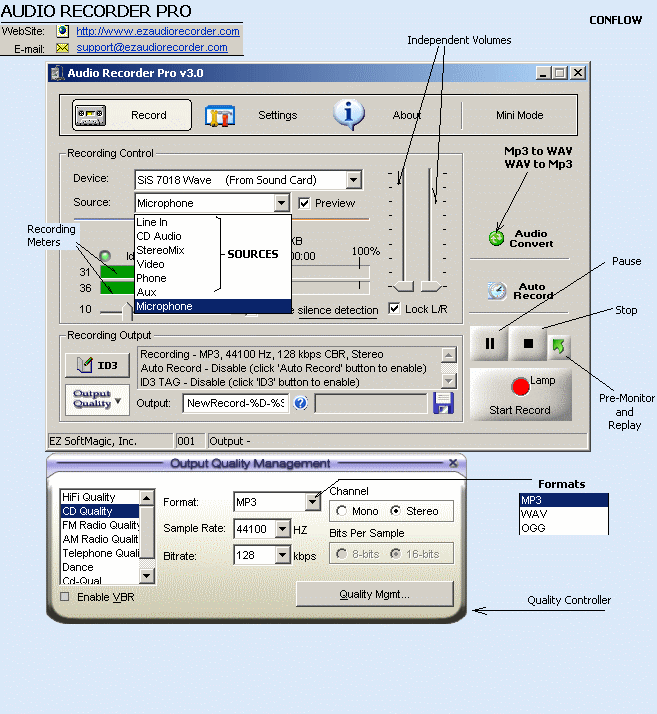657x714 pixels.
Task: Click the green Pre-Monitor and Replay arrow
Action: tap(559, 347)
